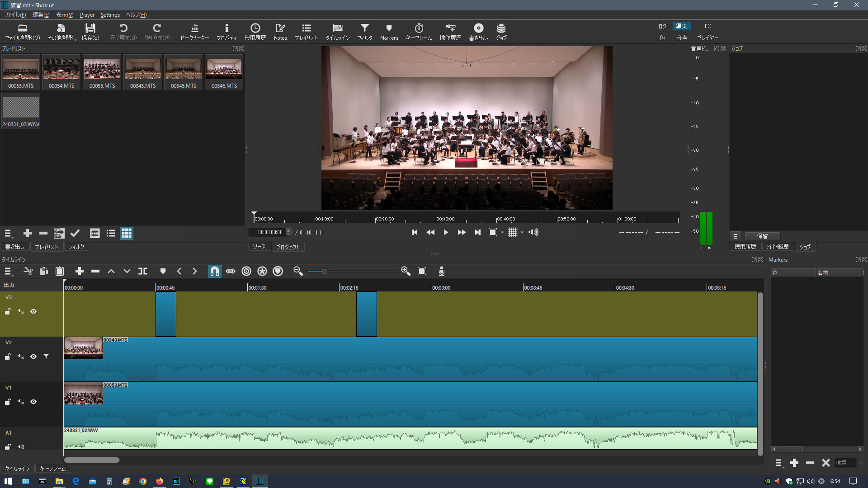
Task: Open the Markers panel hamburger menu
Action: point(778,463)
